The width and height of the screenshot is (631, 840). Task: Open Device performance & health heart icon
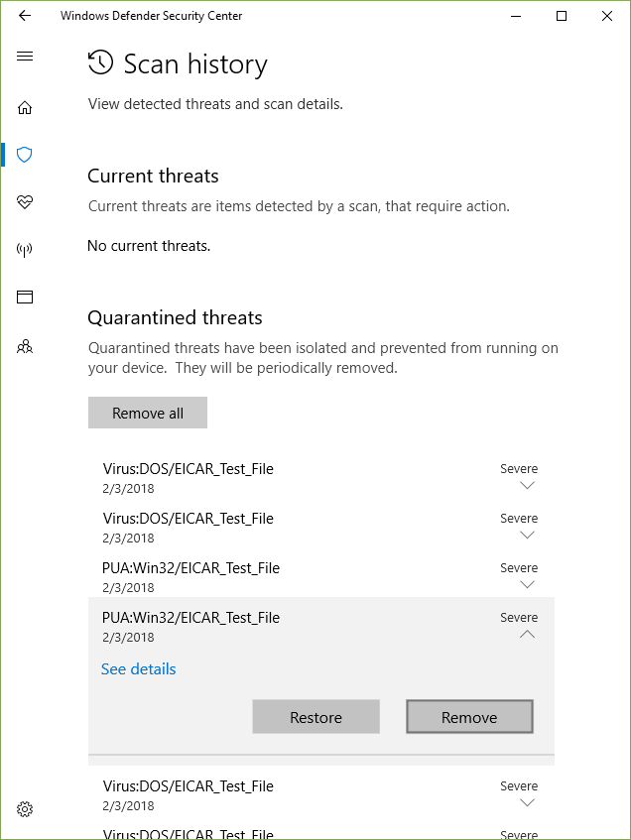(25, 202)
